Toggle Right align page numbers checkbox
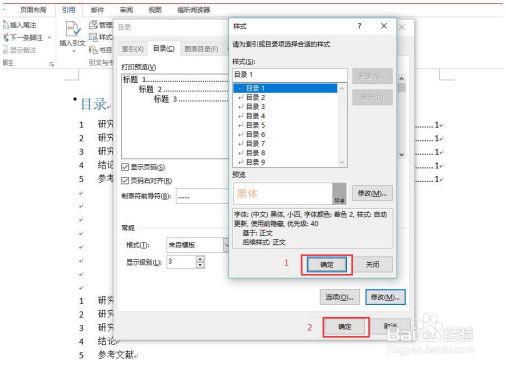 pyautogui.click(x=125, y=180)
